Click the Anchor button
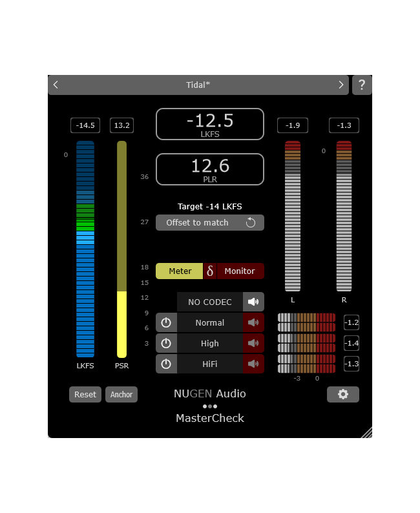 tap(121, 394)
